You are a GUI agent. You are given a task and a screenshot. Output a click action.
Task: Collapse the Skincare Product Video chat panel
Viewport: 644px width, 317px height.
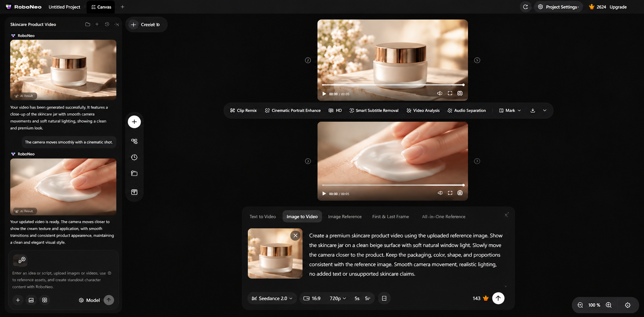116,24
